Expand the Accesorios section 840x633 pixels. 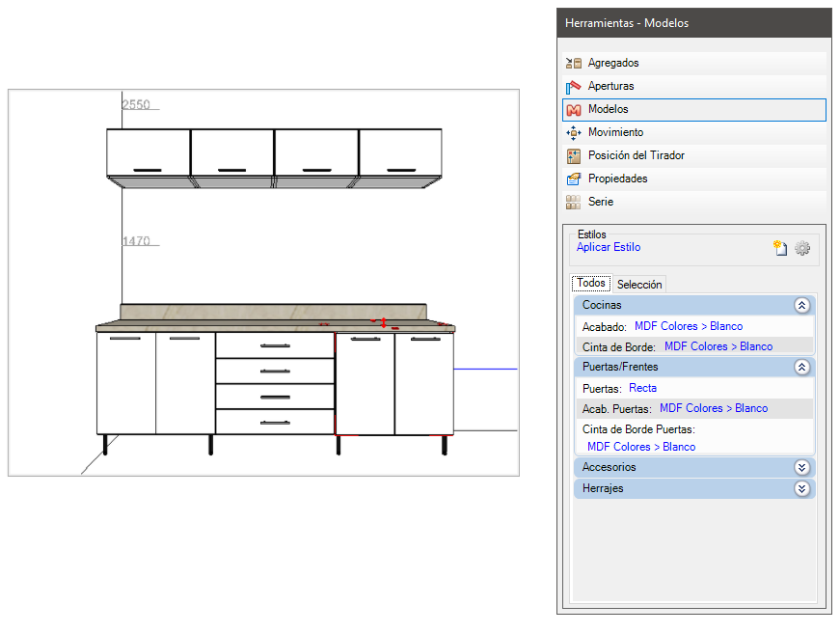[x=801, y=467]
